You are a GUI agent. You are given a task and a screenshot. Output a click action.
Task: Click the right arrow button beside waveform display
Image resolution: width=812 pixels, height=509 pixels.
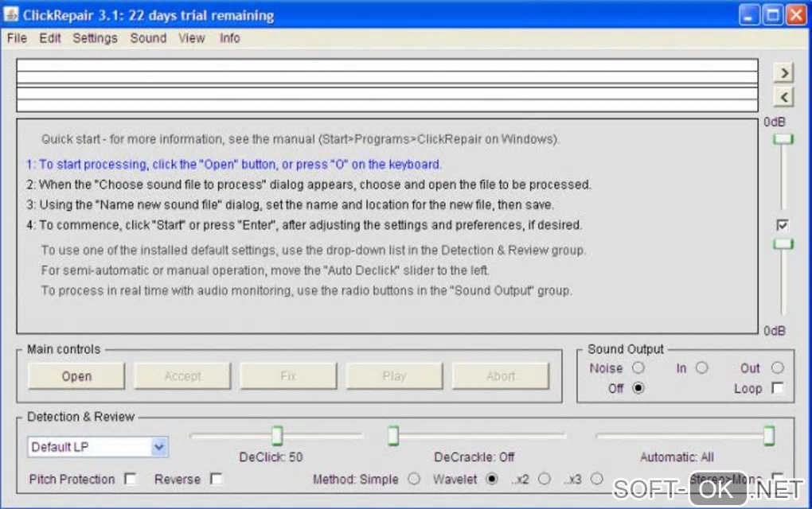pos(784,73)
